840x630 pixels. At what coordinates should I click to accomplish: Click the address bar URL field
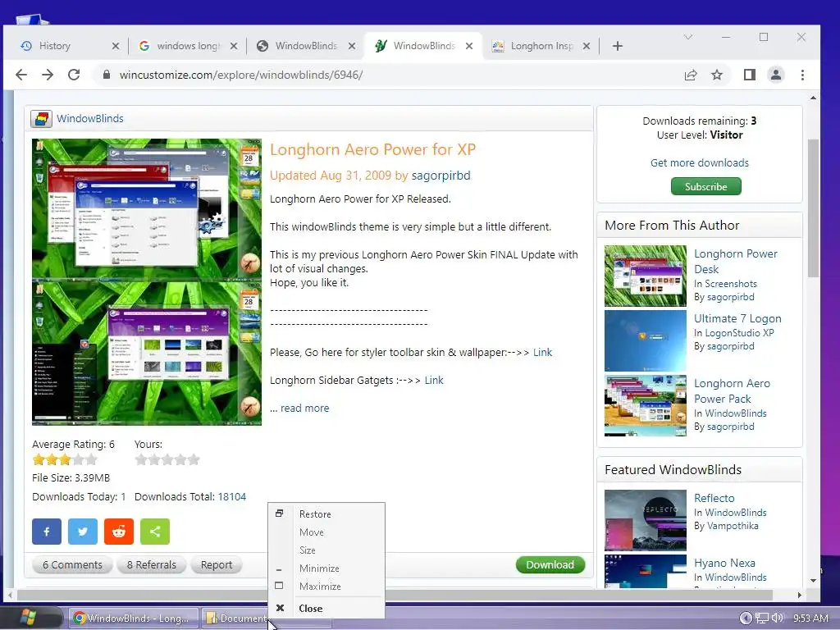(x=386, y=75)
